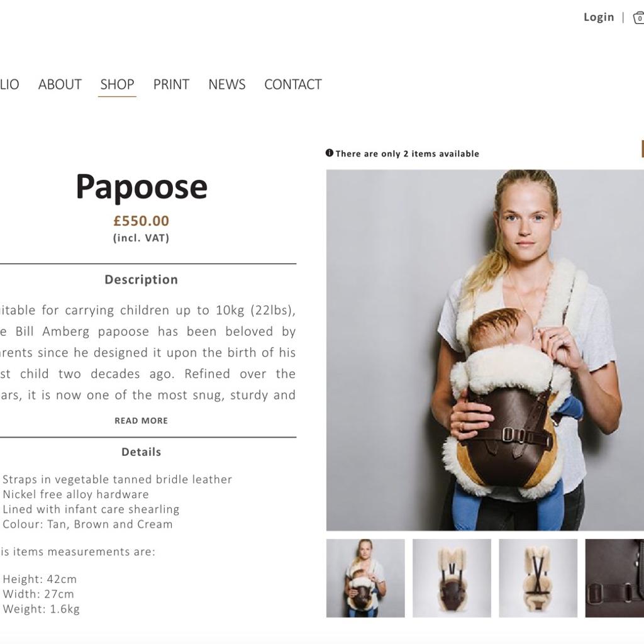Image resolution: width=644 pixels, height=644 pixels.
Task: Click the Papoose product title
Action: click(142, 187)
